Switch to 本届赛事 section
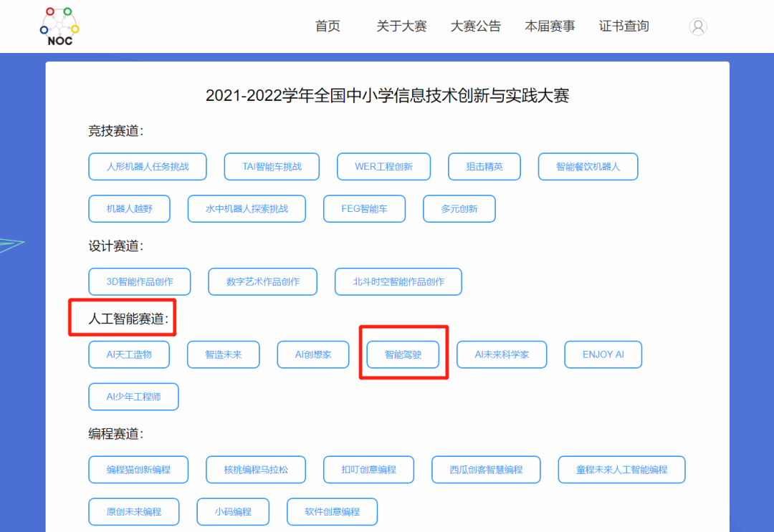The width and height of the screenshot is (774, 532). click(x=550, y=26)
